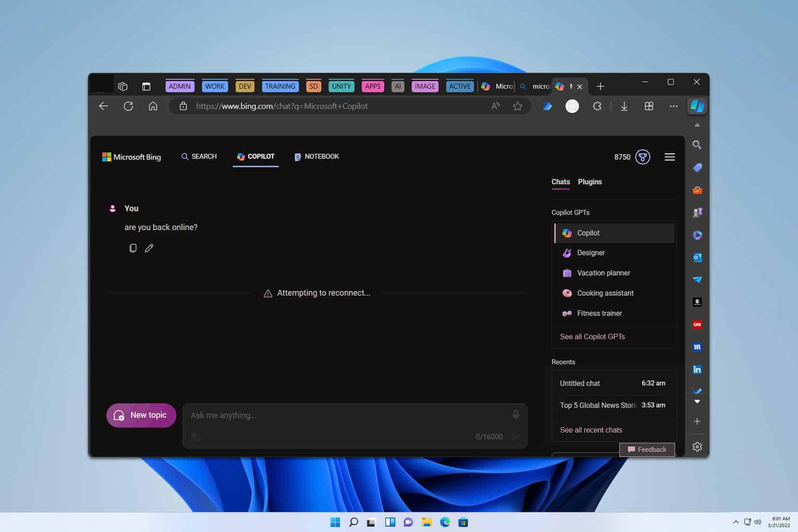Viewport: 798px width, 532px height.
Task: Select the Designer GPT
Action: point(614,253)
